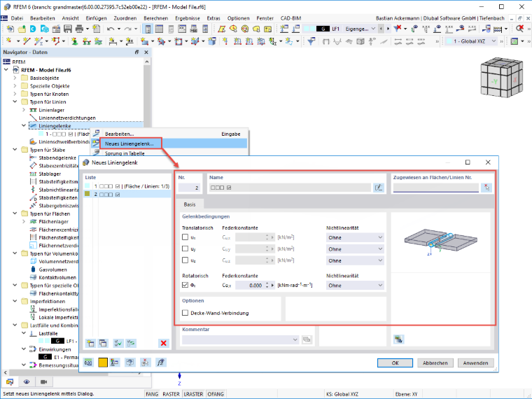Toggle the RASTER status bar button

point(171,394)
